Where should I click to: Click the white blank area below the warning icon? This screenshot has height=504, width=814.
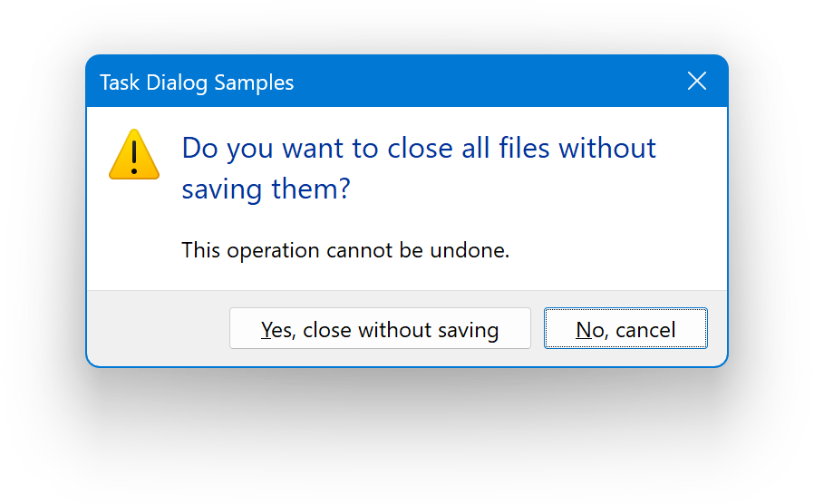(133, 236)
